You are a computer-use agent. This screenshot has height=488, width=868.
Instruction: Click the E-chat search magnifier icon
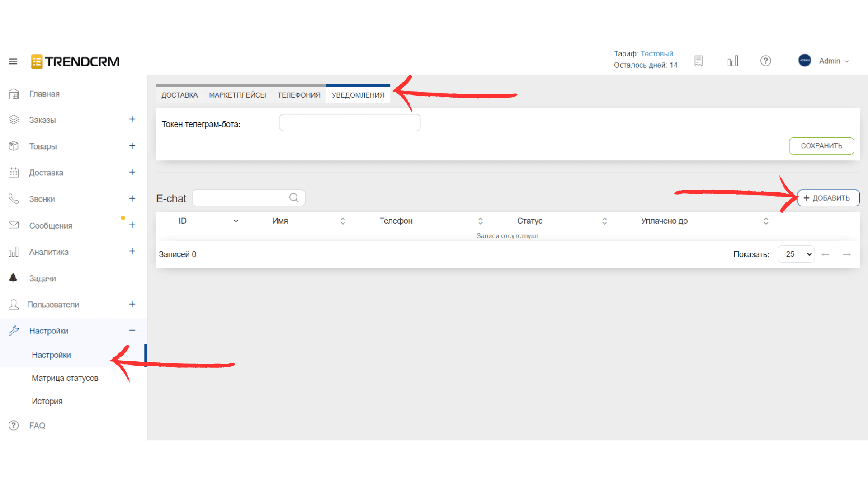294,198
